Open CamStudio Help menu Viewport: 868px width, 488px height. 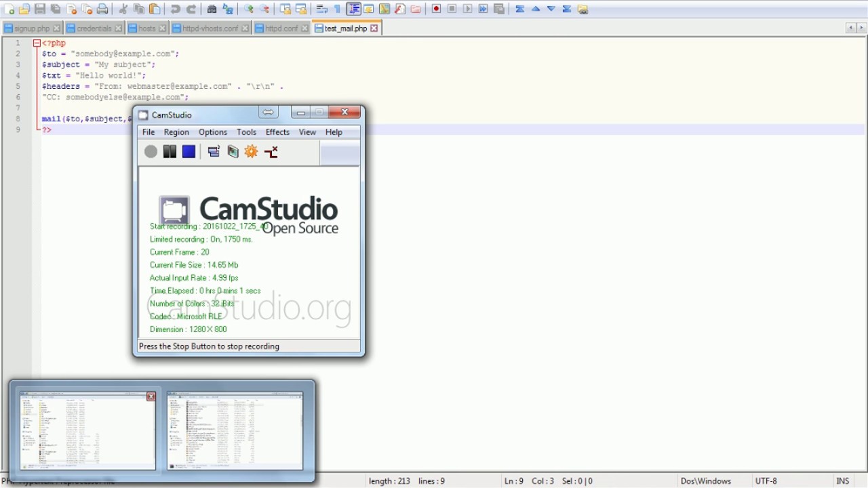click(x=334, y=132)
